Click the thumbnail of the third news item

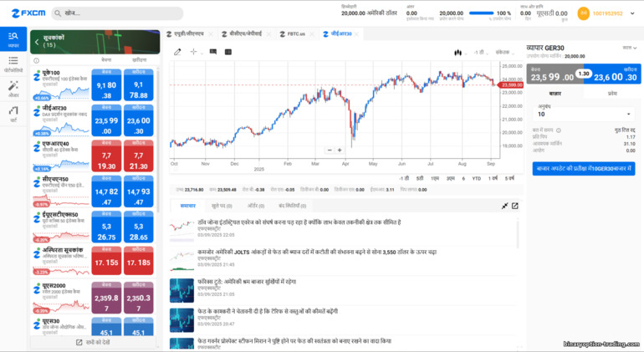pyautogui.click(x=181, y=290)
